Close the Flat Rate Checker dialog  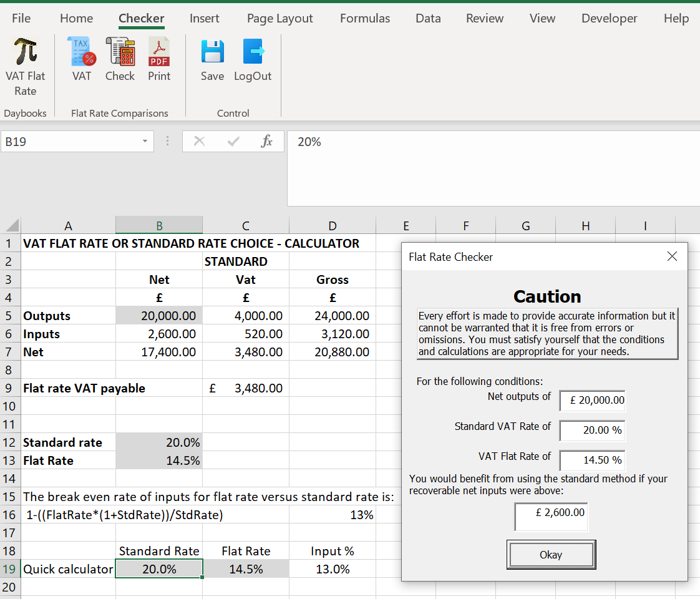tap(672, 256)
